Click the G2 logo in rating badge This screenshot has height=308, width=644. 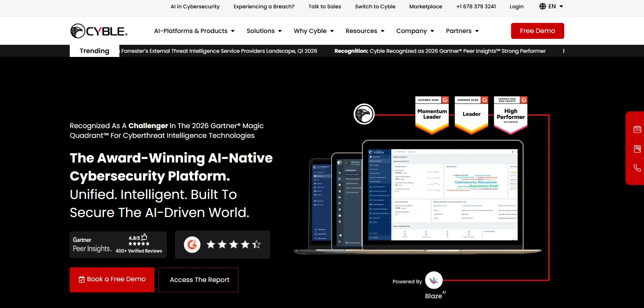click(192, 244)
